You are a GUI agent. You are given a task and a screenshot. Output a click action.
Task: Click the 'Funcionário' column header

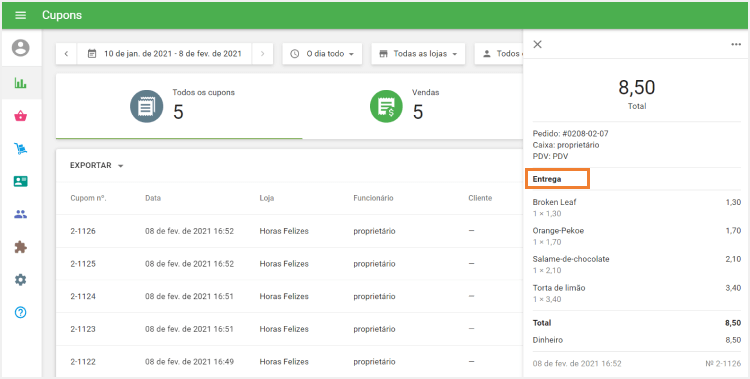(x=373, y=198)
